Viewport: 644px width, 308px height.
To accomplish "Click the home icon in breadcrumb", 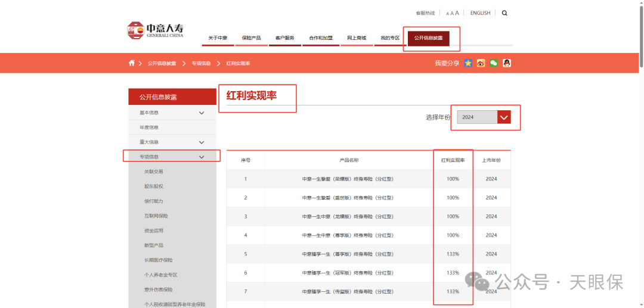I will [x=132, y=63].
